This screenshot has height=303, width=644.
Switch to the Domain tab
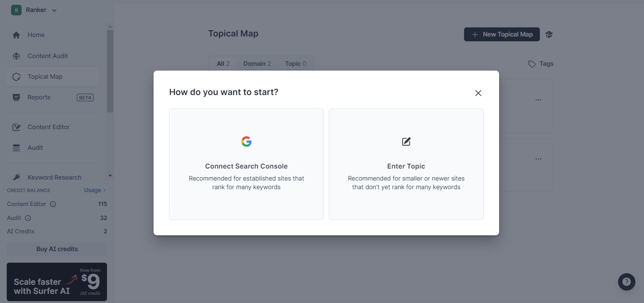257,64
